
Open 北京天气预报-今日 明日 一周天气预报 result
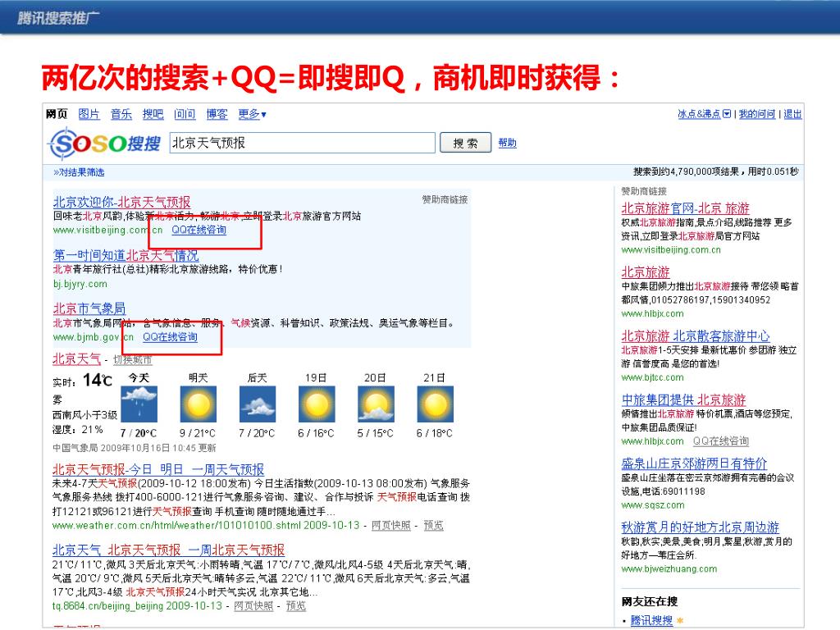(x=158, y=469)
